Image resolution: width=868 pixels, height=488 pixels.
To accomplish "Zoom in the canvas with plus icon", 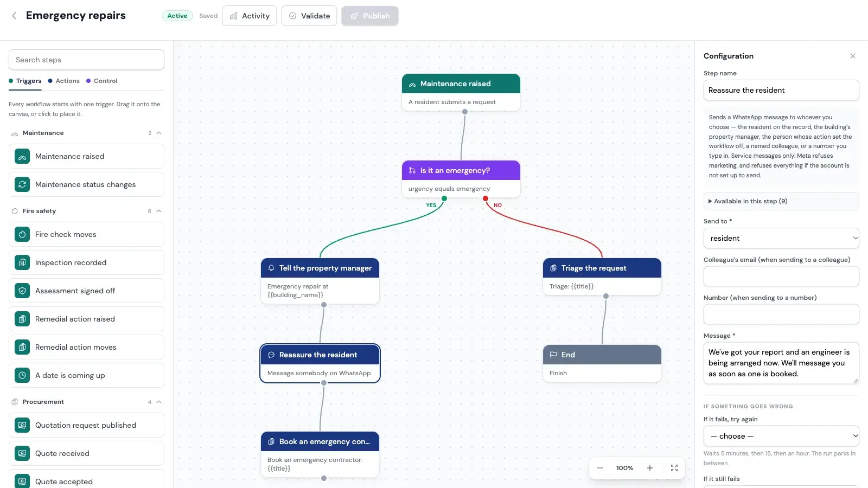I will (649, 468).
